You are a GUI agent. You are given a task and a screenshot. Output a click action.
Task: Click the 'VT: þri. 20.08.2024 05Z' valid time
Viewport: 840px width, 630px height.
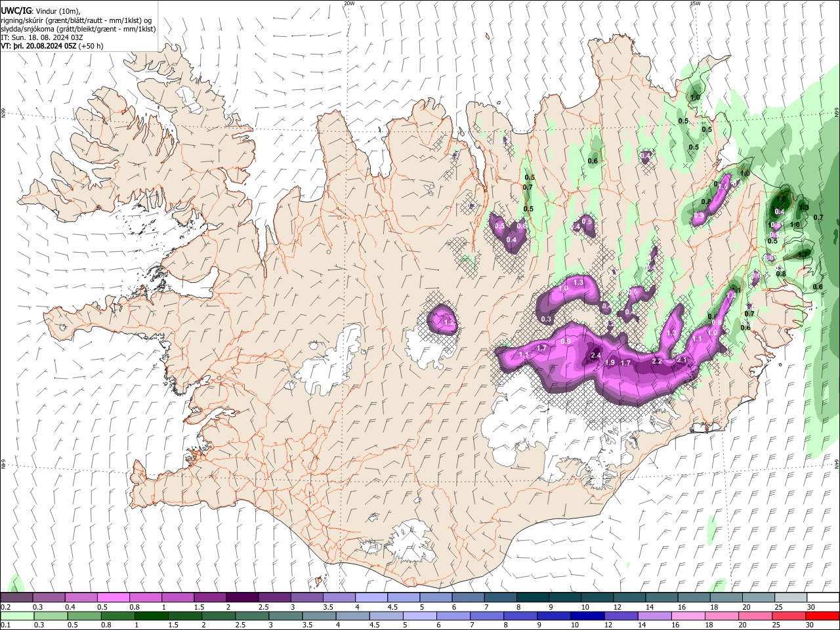(38, 46)
